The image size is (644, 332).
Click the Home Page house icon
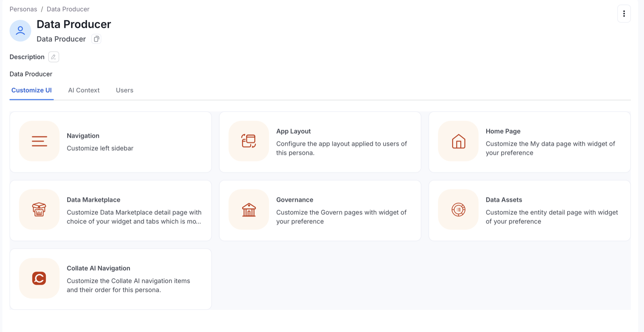coord(458,141)
